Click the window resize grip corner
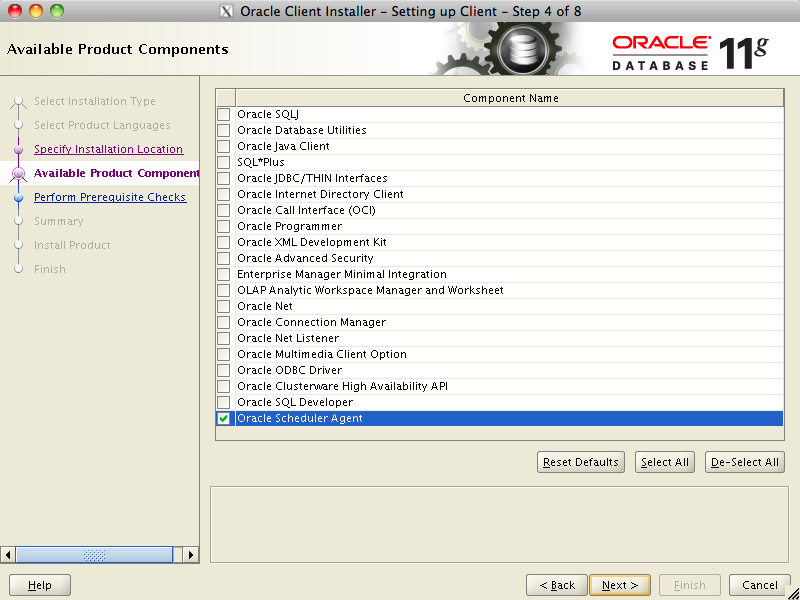The width and height of the screenshot is (800, 600). coord(792,592)
